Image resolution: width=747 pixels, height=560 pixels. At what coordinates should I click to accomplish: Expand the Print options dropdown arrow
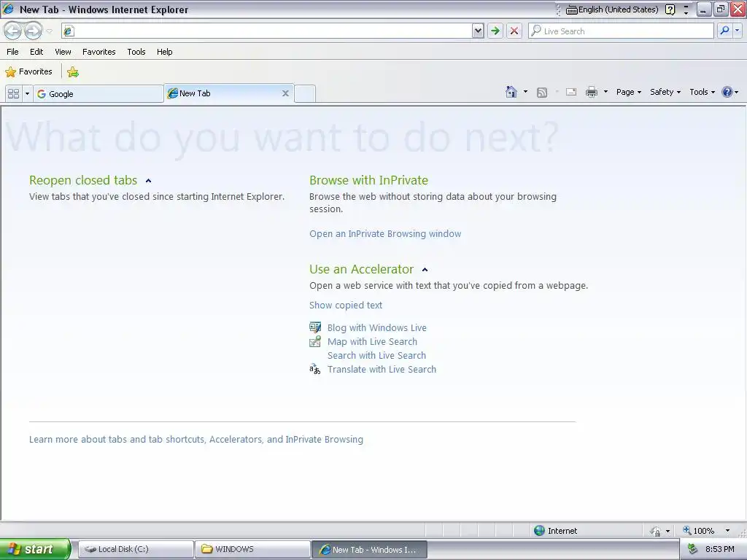pos(605,92)
